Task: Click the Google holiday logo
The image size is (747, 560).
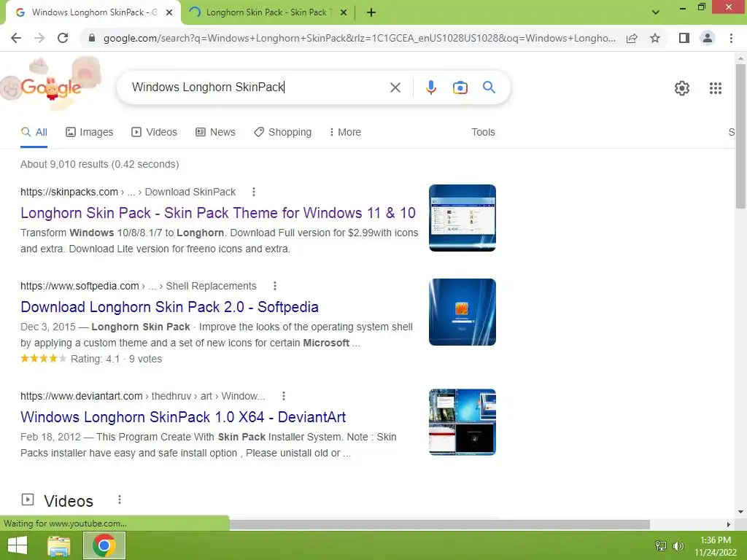Action: click(x=50, y=85)
